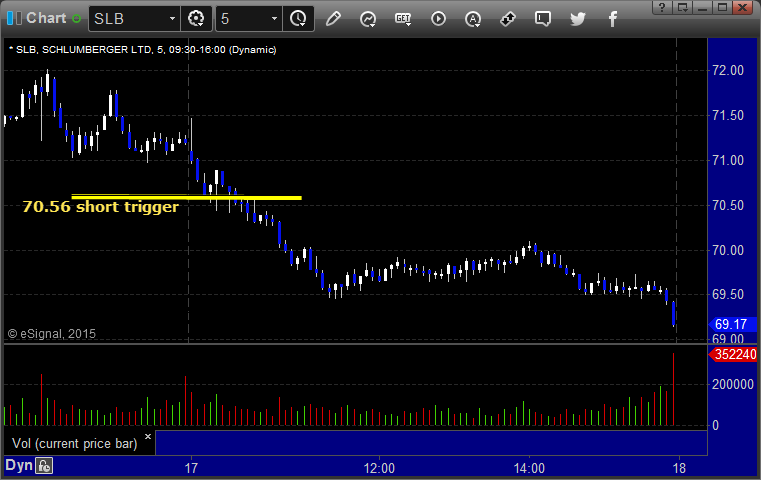Image resolution: width=761 pixels, height=480 pixels.
Task: Click the Chart window title
Action: 46,18
